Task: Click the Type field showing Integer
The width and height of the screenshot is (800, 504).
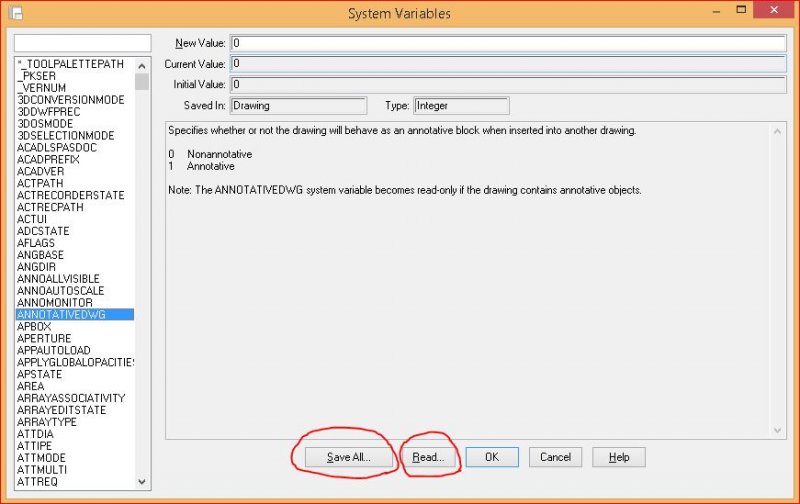Action: (461, 106)
